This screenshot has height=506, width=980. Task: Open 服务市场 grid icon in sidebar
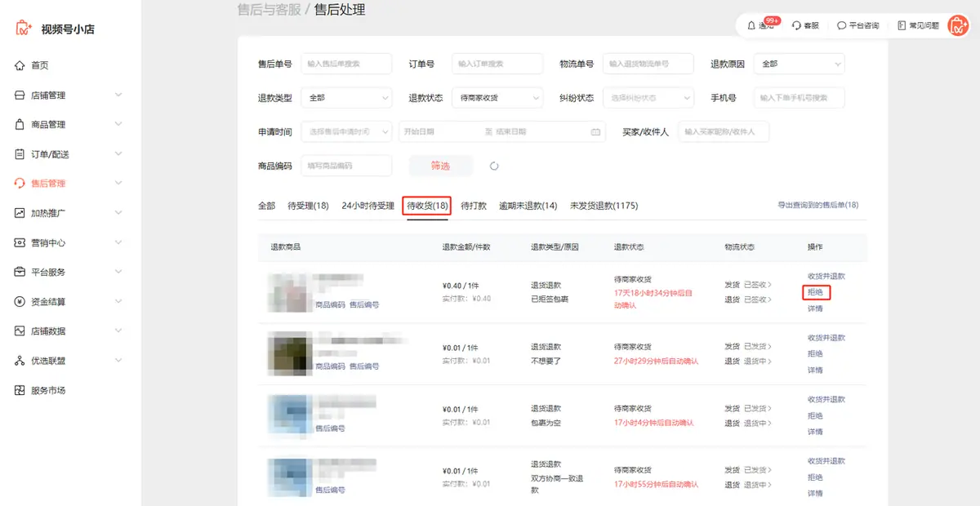[x=20, y=390]
